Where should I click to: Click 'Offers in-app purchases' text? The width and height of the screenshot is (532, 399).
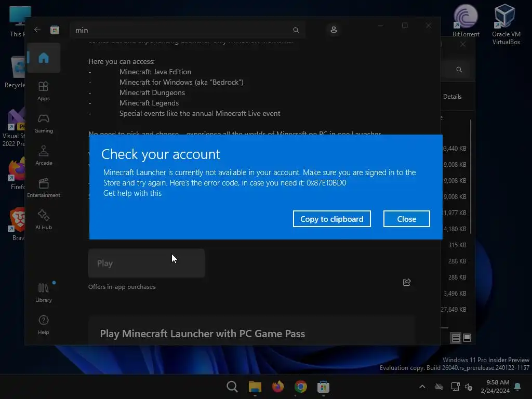(x=122, y=287)
